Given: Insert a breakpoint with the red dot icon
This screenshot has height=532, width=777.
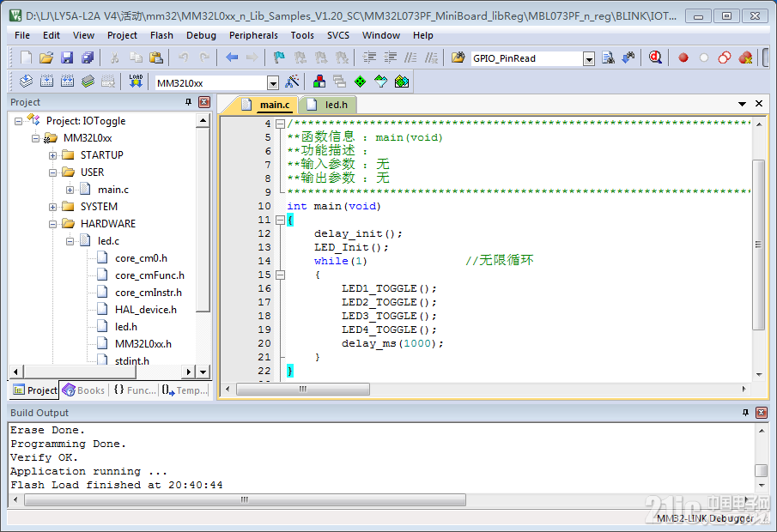Looking at the screenshot, I should 683,58.
